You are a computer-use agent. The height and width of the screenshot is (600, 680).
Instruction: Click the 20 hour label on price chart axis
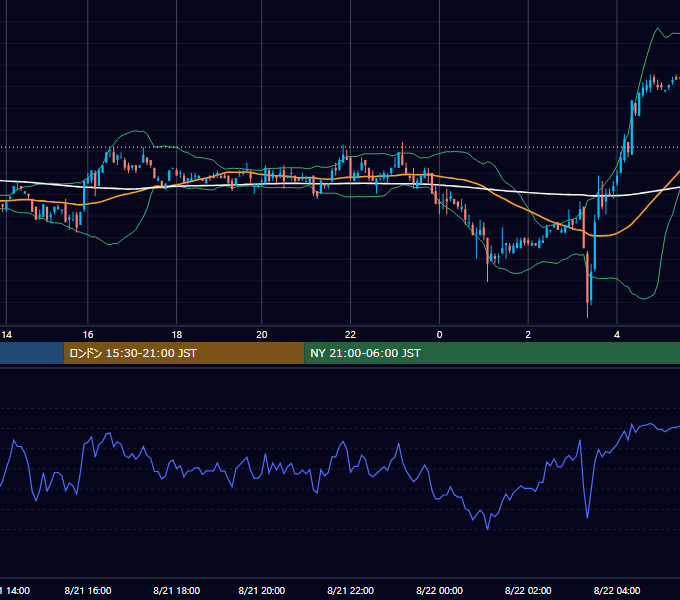(x=262, y=335)
